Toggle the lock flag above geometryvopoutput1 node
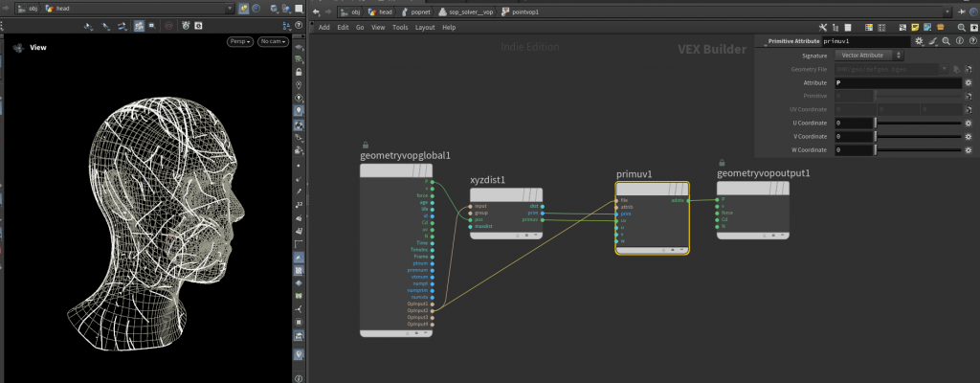 coord(721,162)
